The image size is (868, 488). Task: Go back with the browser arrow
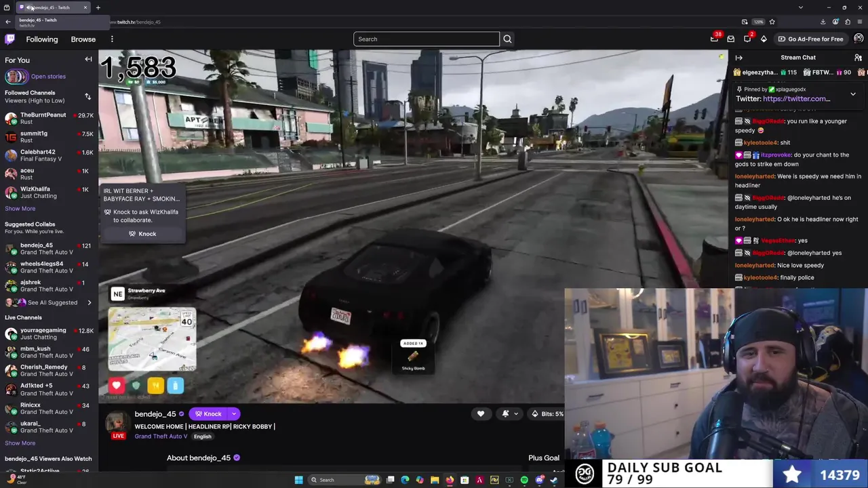tap(8, 22)
